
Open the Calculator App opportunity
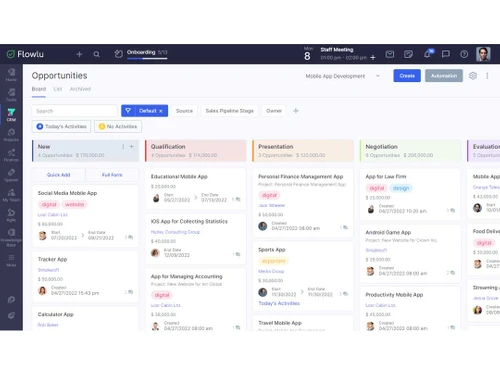pyautogui.click(x=85, y=319)
